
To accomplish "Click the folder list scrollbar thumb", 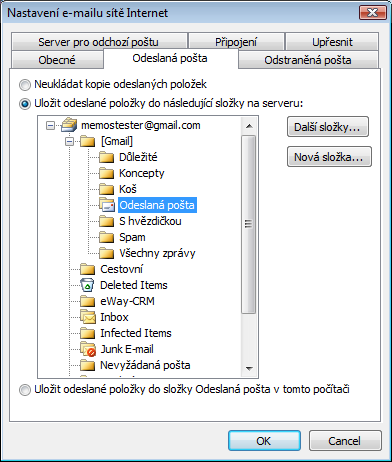I will click(x=248, y=224).
